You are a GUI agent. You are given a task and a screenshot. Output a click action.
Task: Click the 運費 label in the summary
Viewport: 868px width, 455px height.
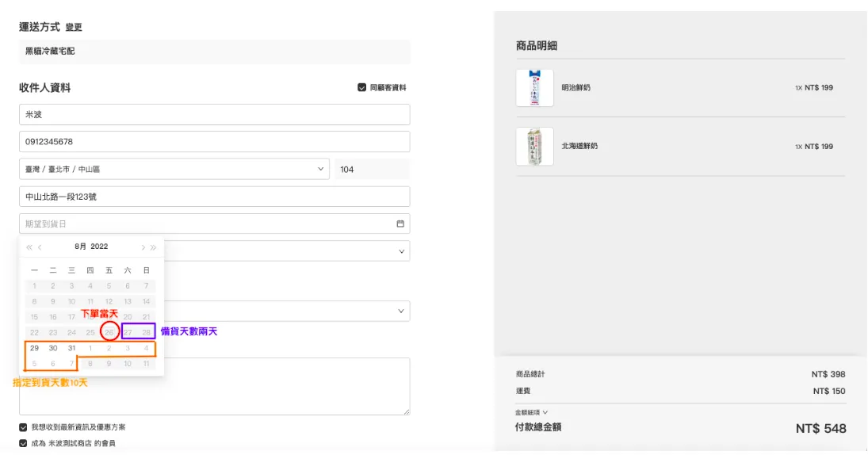point(523,391)
